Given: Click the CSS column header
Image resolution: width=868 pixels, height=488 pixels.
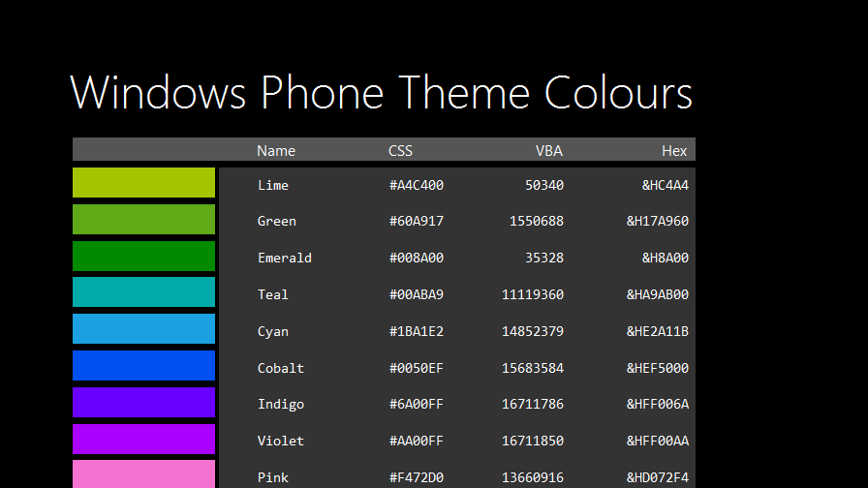Looking at the screenshot, I should 400,150.
